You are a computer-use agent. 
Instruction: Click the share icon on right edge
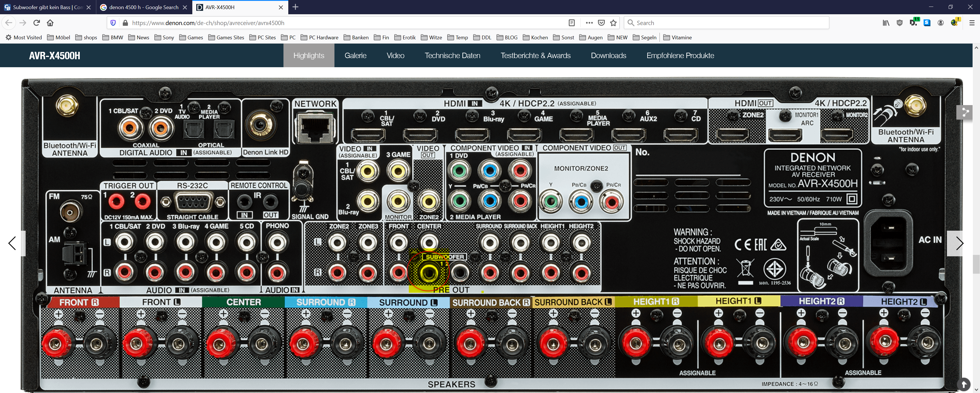(x=964, y=112)
